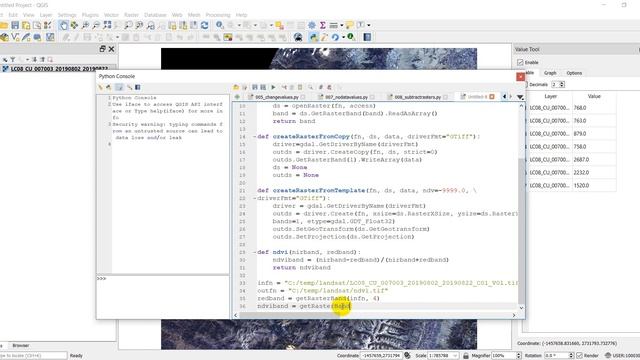Switch to 007_nodatavalues.py tab
The image size is (640, 360).
click(347, 97)
